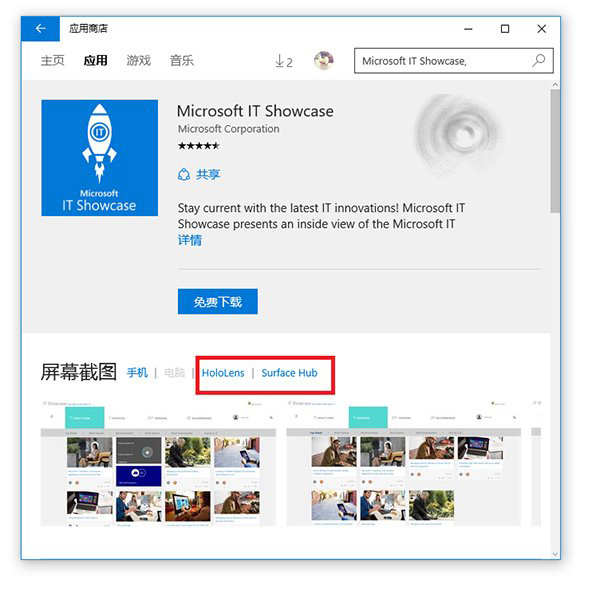This screenshot has width=600, height=595.
Task: Click the search field containing Microsoft IT Showcase
Action: pos(454,60)
